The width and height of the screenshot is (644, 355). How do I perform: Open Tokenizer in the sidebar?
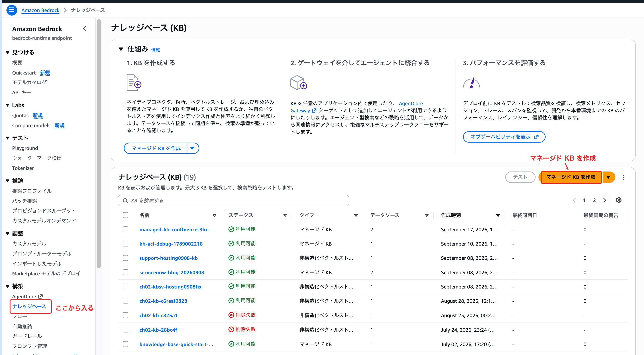(x=23, y=168)
